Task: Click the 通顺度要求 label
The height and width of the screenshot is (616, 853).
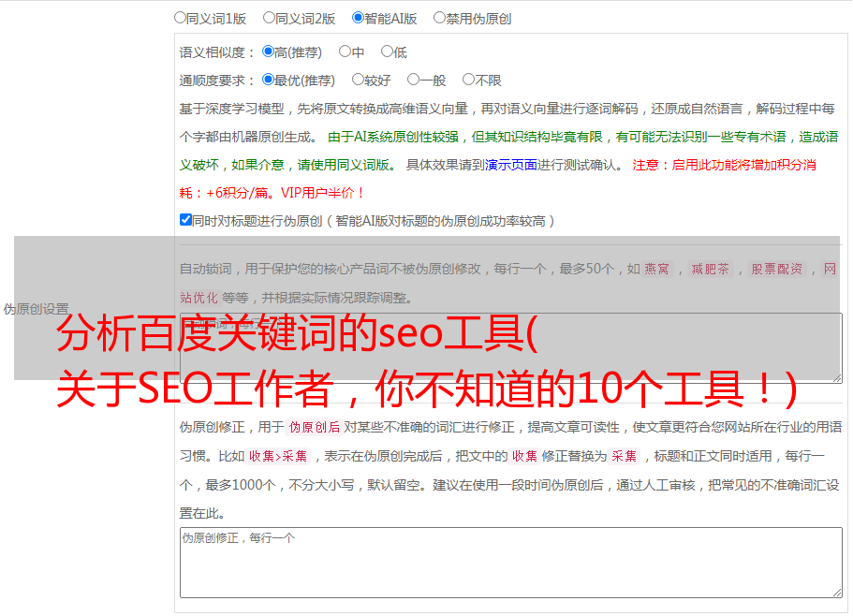Action: pyautogui.click(x=217, y=81)
